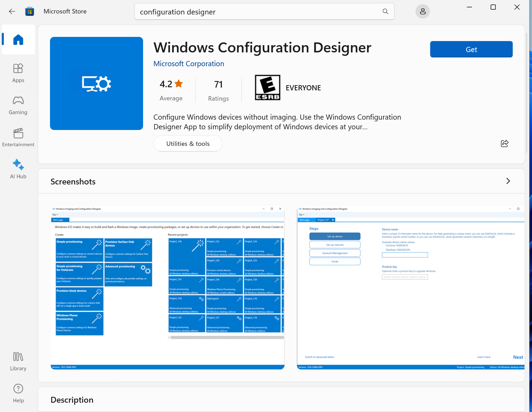Screen dimensions: 532x412
Task: Click the search box with 'configuration designer'
Action: [259, 12]
